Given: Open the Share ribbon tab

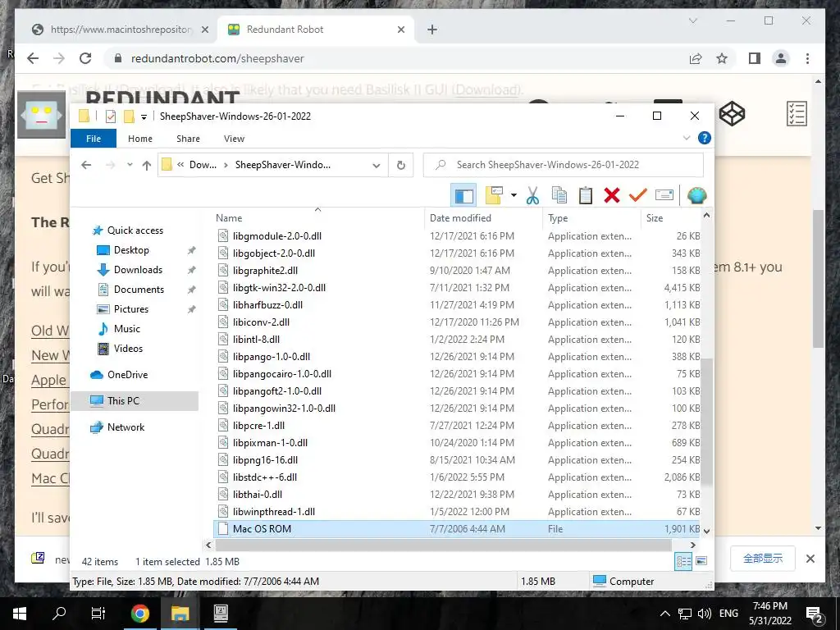Looking at the screenshot, I should click(188, 139).
